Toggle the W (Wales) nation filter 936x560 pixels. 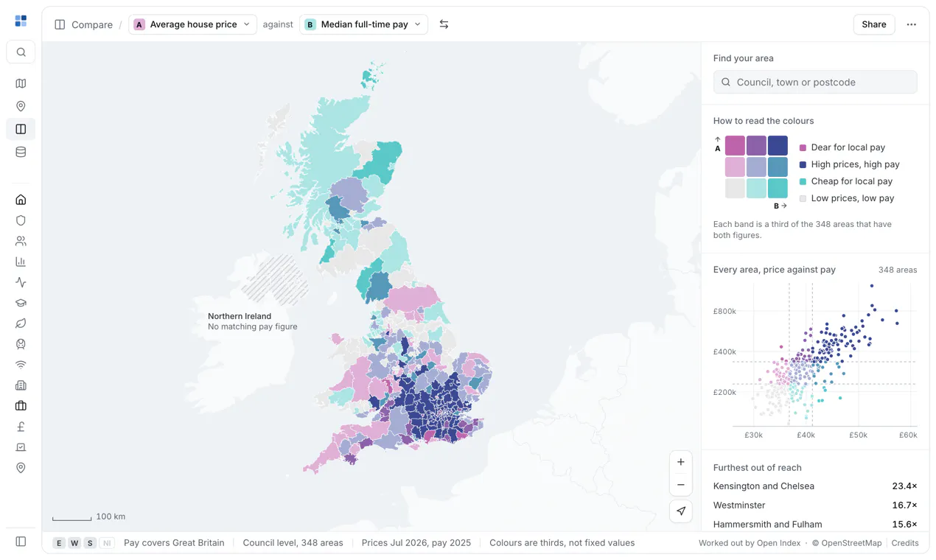pos(74,543)
